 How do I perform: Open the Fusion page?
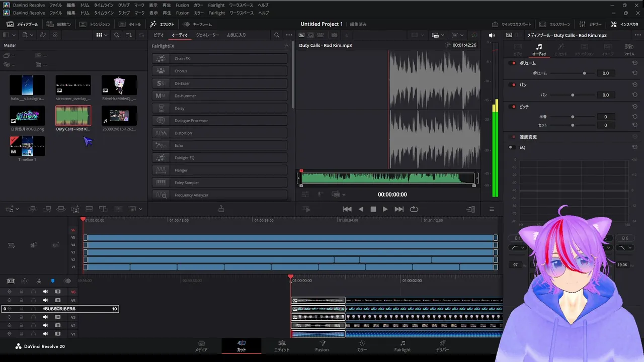(322, 346)
